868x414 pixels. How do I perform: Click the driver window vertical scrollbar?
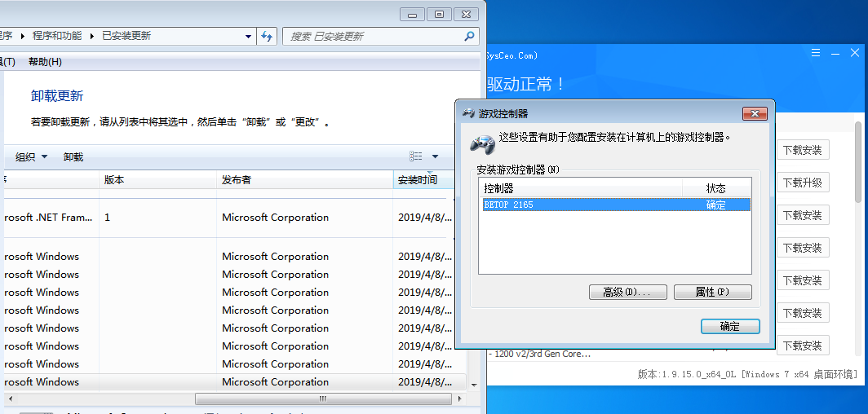(x=858, y=161)
